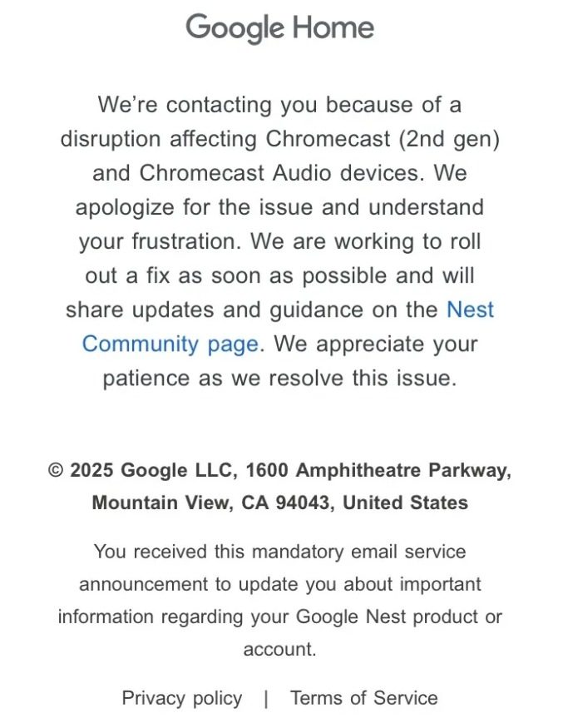Open the Terms of Service link
The height and width of the screenshot is (728, 563).
pos(363,698)
